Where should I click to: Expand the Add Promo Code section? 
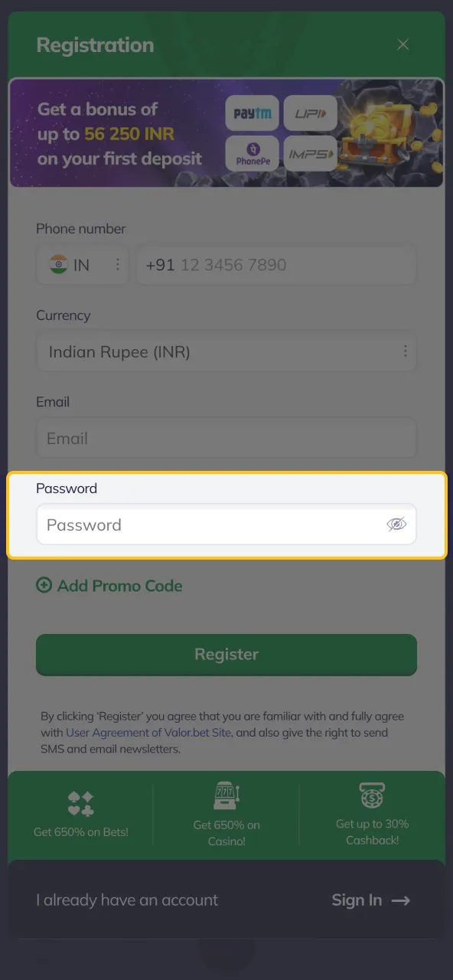(x=109, y=586)
